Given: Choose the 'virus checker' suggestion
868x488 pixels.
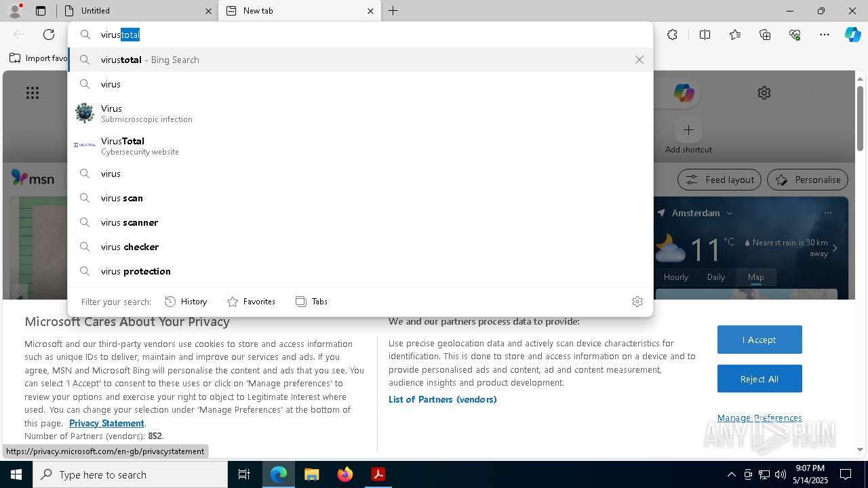Looking at the screenshot, I should 361,247.
